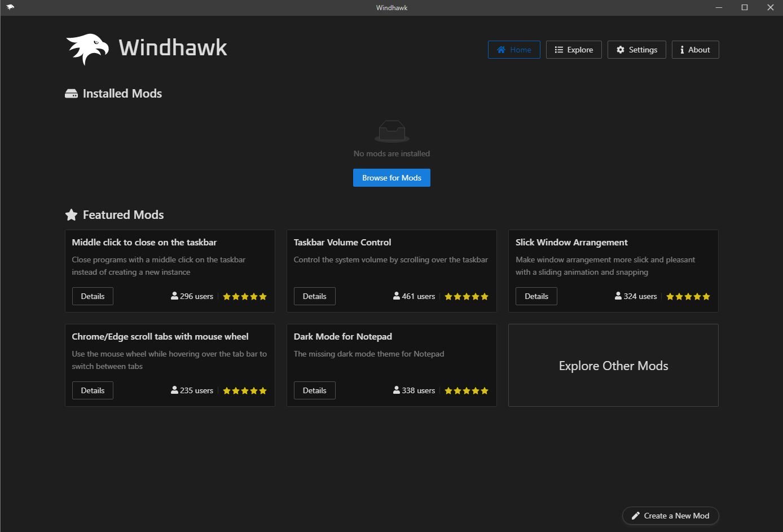Open the Explore tab

pos(574,50)
